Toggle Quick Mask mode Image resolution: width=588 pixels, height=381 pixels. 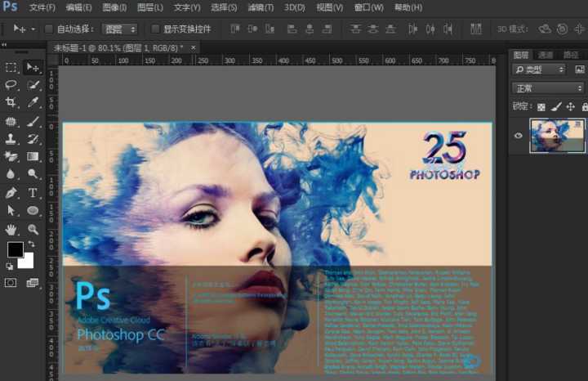11,283
